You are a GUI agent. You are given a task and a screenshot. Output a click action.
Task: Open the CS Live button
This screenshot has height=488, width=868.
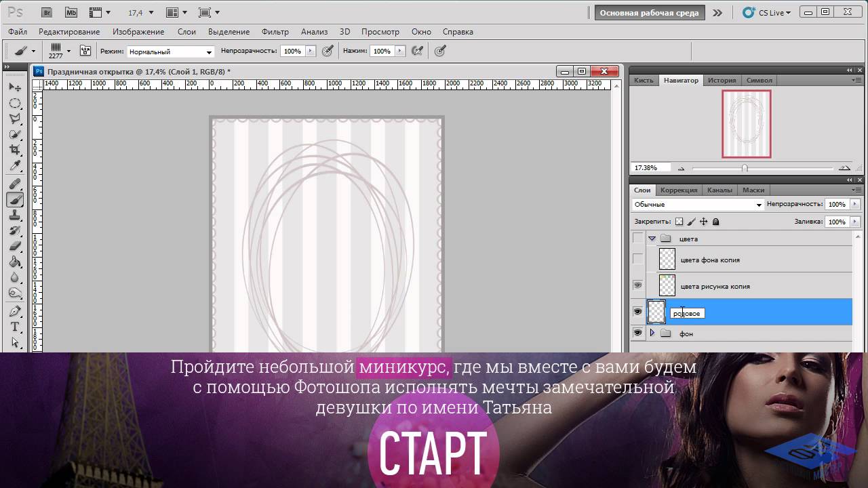(768, 12)
